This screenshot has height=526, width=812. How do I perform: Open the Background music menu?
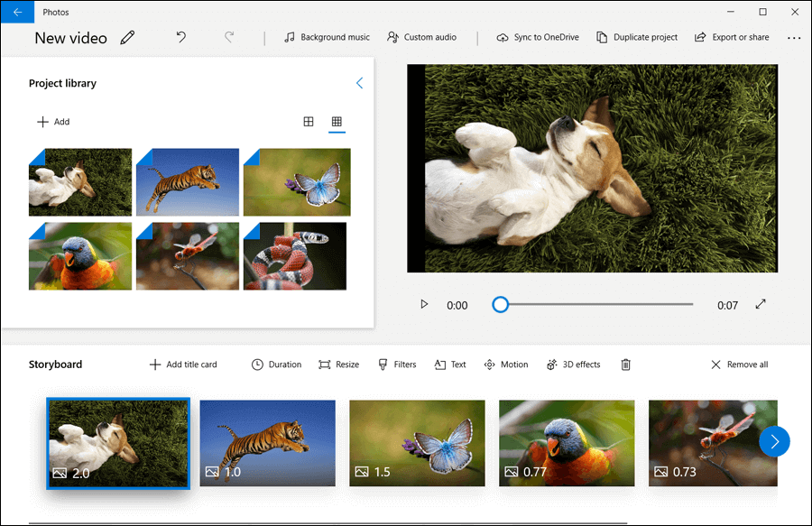(326, 37)
